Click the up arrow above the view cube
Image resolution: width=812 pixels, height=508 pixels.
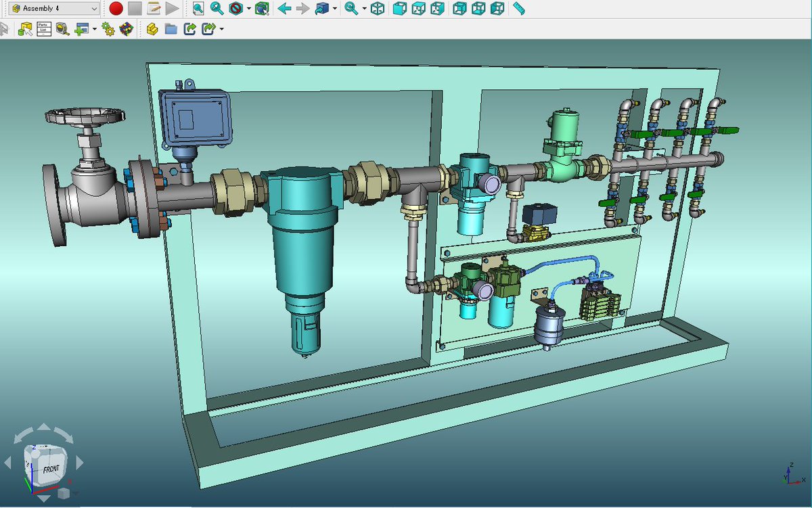point(43,428)
